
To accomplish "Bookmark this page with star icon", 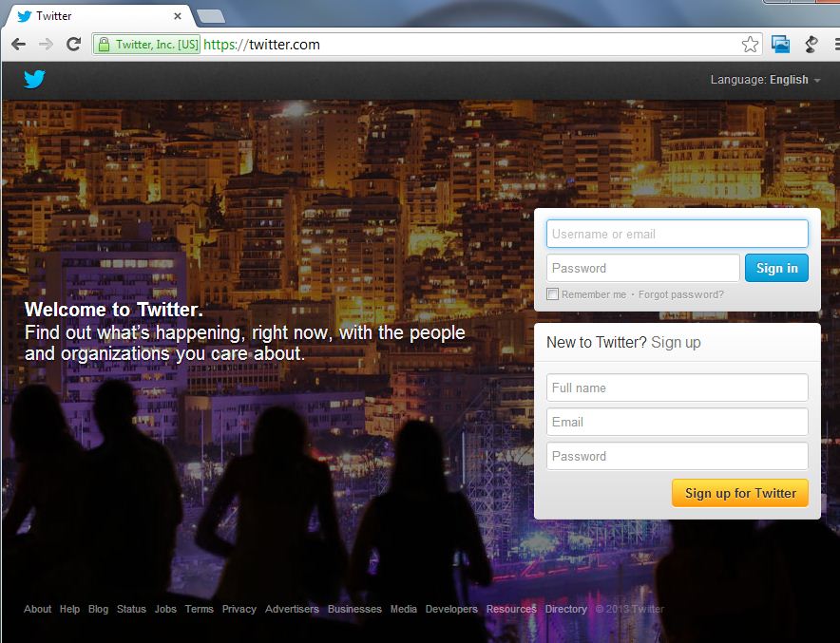I will click(750, 45).
